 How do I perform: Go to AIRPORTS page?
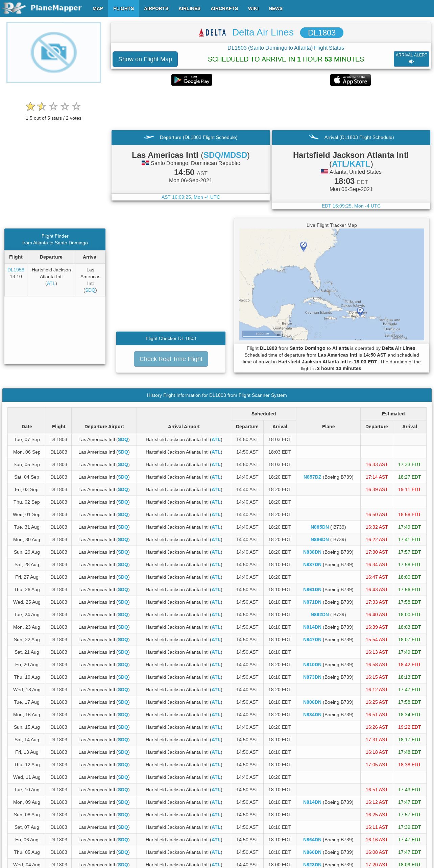click(x=156, y=8)
